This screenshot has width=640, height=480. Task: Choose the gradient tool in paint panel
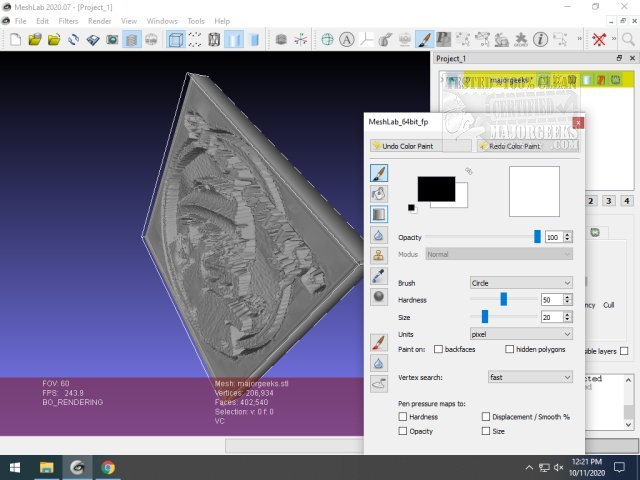coord(379,214)
